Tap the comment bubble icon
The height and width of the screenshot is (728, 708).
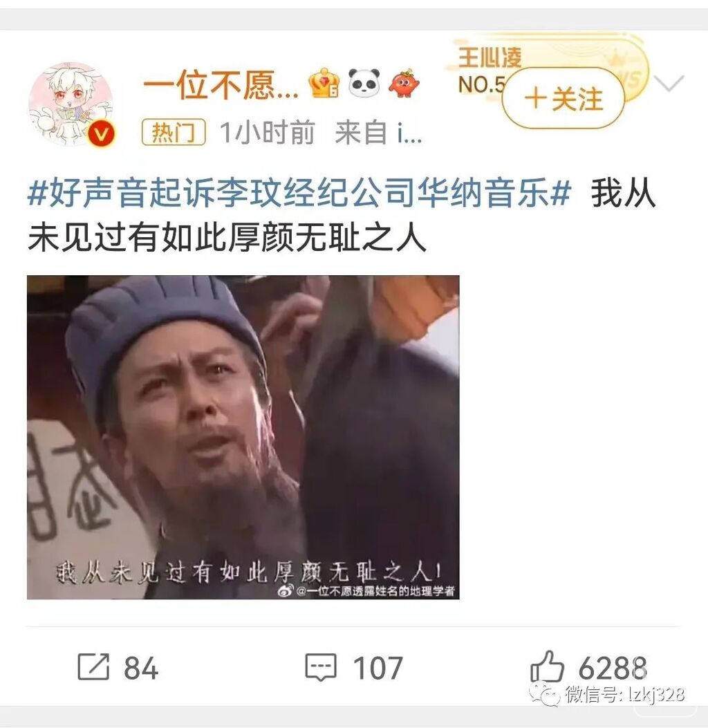321,667
